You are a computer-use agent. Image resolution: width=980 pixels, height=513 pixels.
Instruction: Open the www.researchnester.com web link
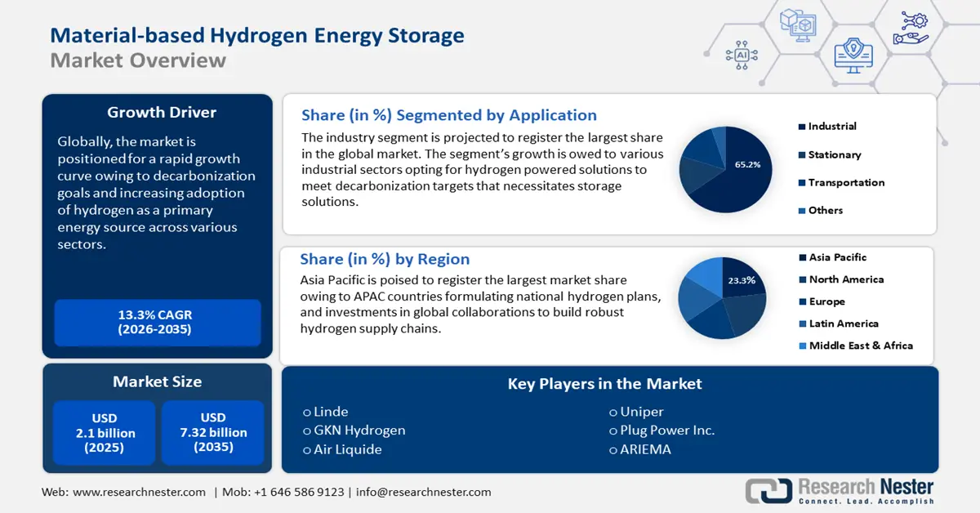[139, 492]
